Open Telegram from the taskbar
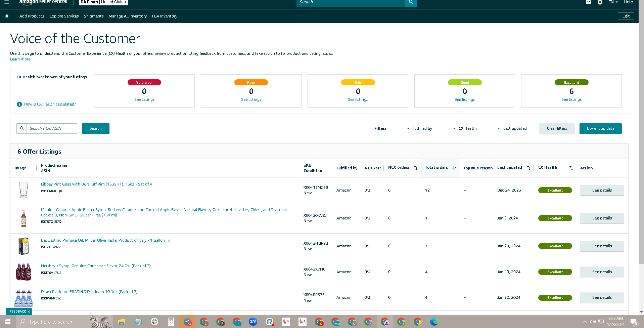 pyautogui.click(x=187, y=322)
